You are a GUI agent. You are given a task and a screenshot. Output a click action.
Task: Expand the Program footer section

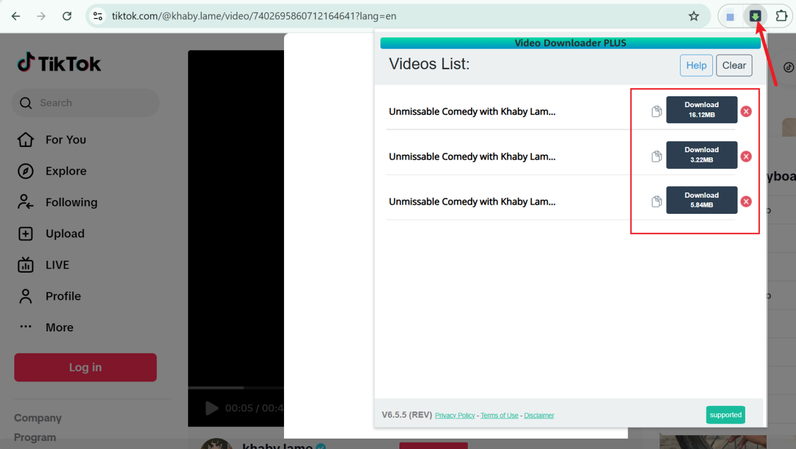pos(35,437)
